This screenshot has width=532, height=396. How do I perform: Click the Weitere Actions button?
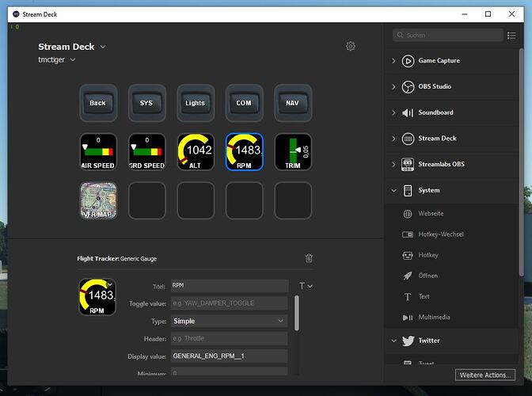click(484, 375)
